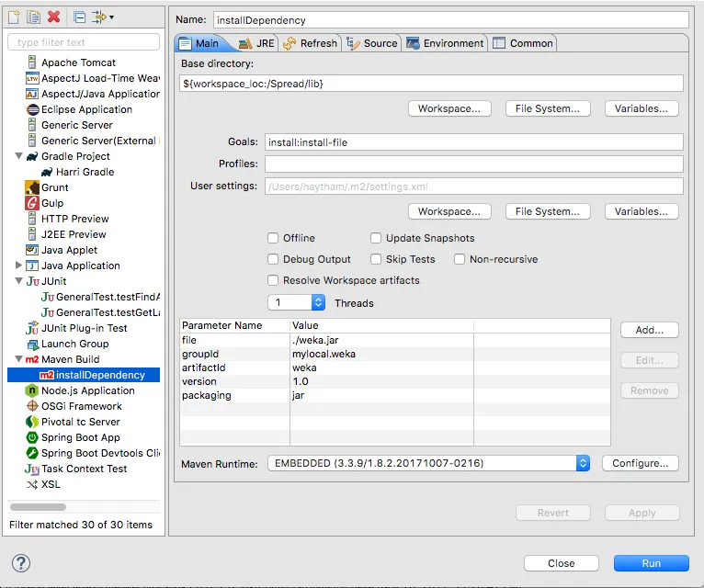Select installDependency Maven configuration

[84, 375]
